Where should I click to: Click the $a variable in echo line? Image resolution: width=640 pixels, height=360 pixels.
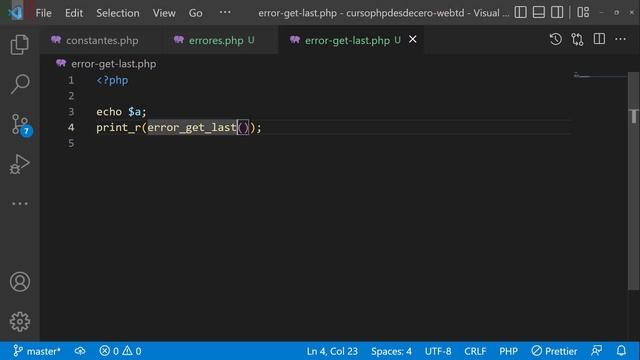pyautogui.click(x=134, y=111)
